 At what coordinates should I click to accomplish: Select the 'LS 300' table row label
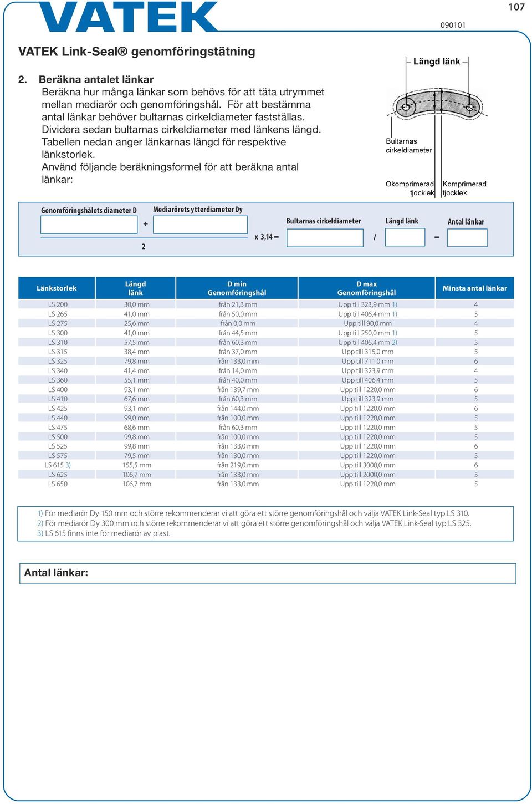click(x=58, y=333)
